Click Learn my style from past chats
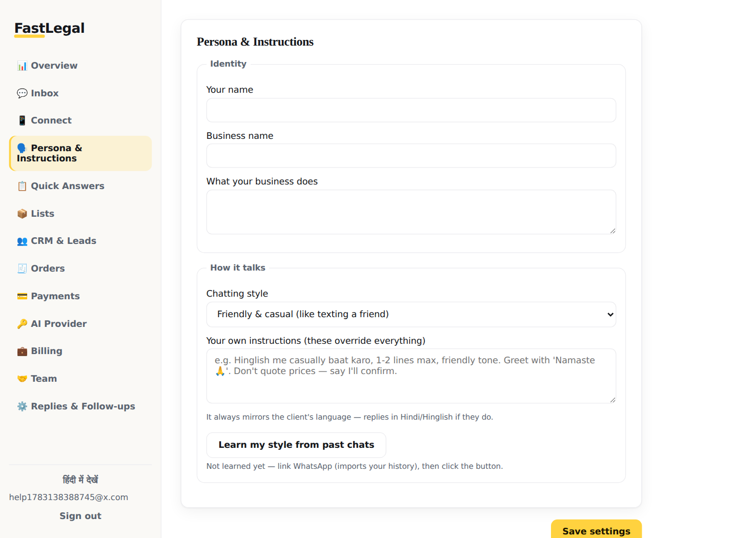The width and height of the screenshot is (756, 538). tap(296, 445)
